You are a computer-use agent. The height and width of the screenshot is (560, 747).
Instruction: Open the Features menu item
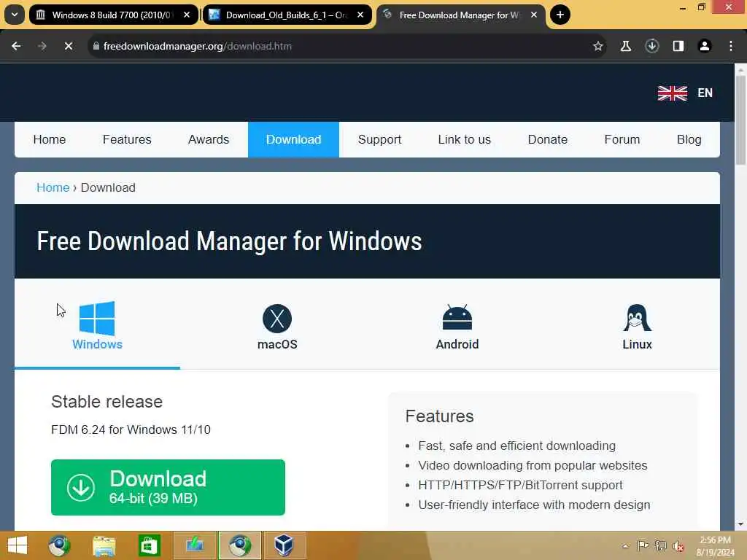coord(127,139)
